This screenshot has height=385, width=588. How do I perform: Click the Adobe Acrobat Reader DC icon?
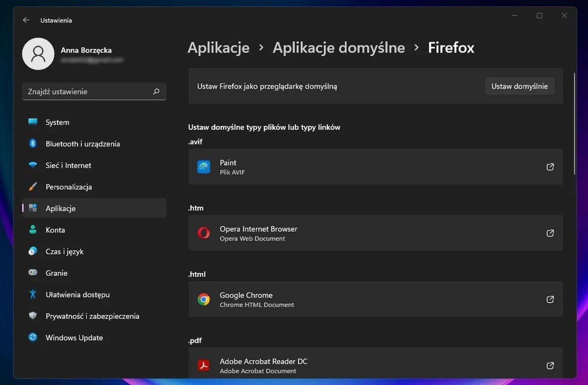point(203,365)
